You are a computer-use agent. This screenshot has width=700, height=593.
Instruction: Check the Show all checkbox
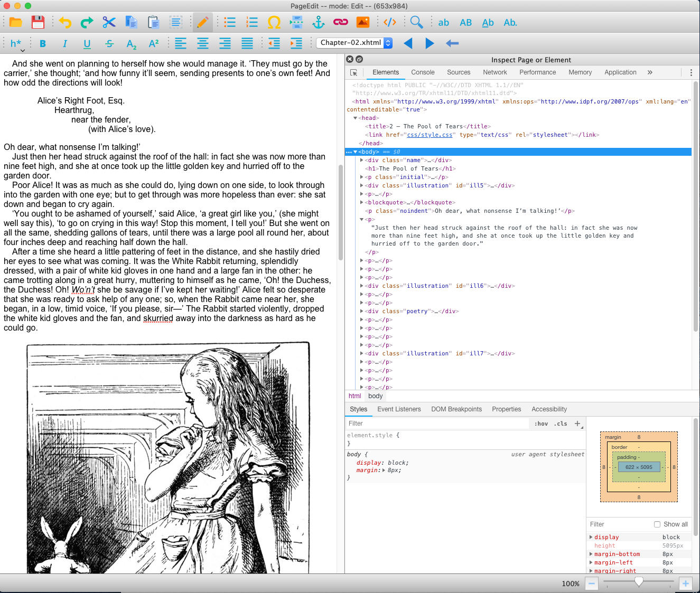[x=657, y=524]
